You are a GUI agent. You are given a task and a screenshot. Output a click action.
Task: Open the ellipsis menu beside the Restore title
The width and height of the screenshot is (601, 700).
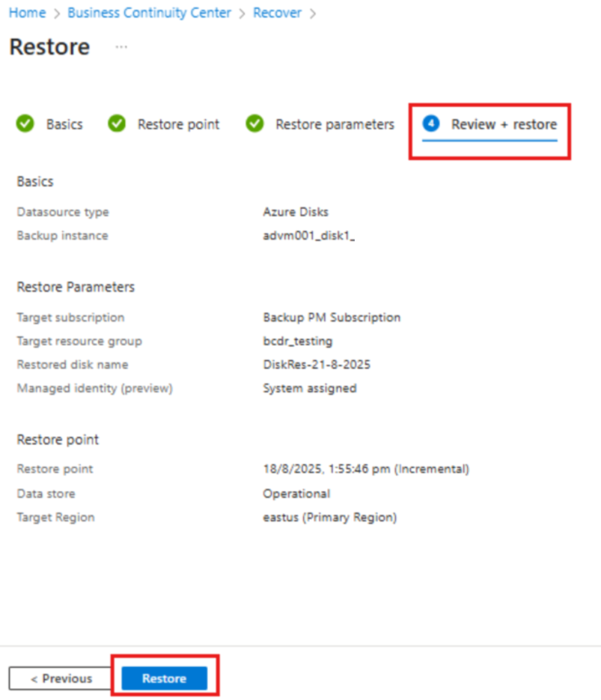coord(120,47)
